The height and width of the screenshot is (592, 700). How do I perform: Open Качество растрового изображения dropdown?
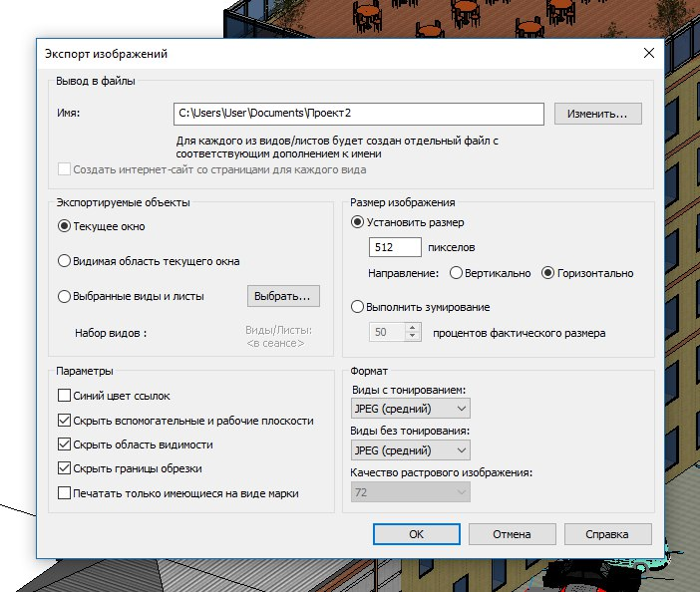click(410, 492)
